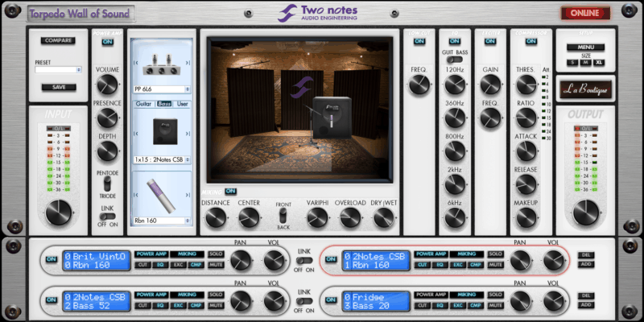Click the OVERLOAD knob in the miking section
Viewport: 644px width, 322px height.
[x=351, y=217]
